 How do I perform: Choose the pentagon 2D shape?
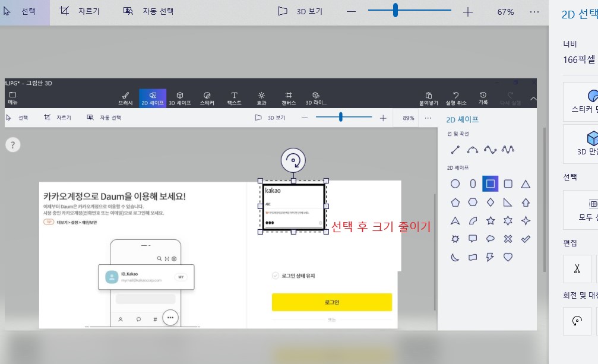click(x=455, y=202)
